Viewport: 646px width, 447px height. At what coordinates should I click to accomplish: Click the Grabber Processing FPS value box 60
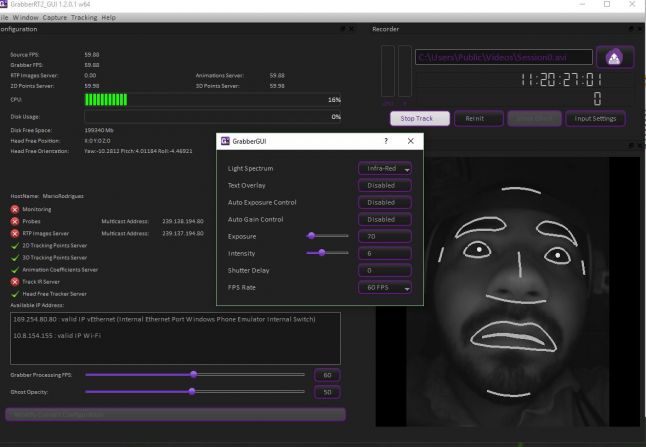(327, 375)
